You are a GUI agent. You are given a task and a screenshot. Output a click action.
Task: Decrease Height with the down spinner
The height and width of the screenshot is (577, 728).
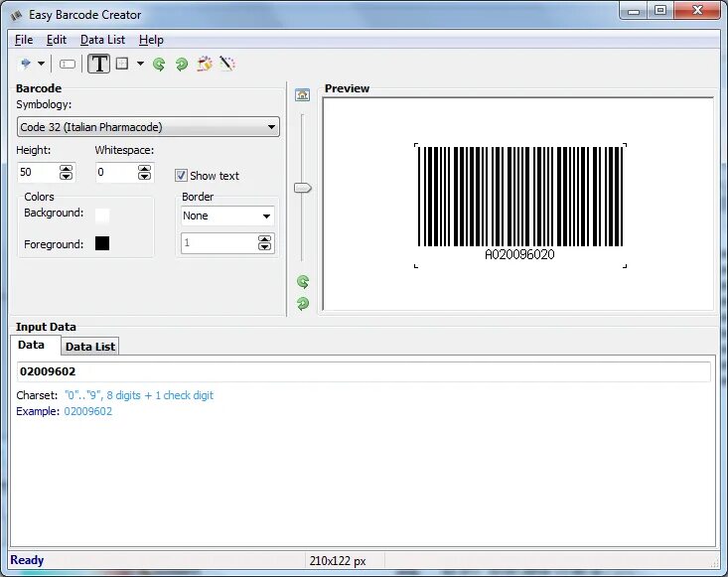(66, 177)
